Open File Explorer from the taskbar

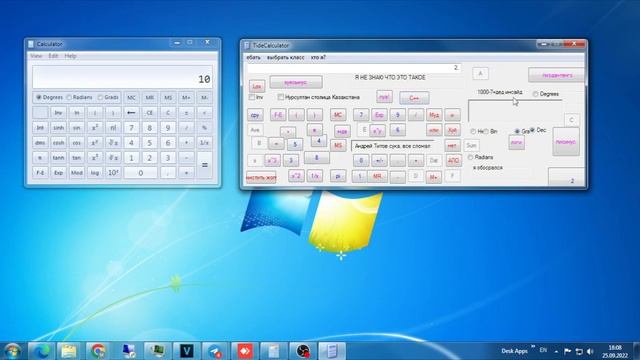pos(69,351)
